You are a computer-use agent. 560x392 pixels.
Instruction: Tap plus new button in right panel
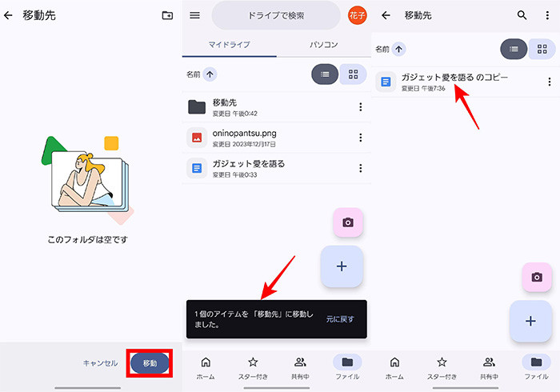530,321
